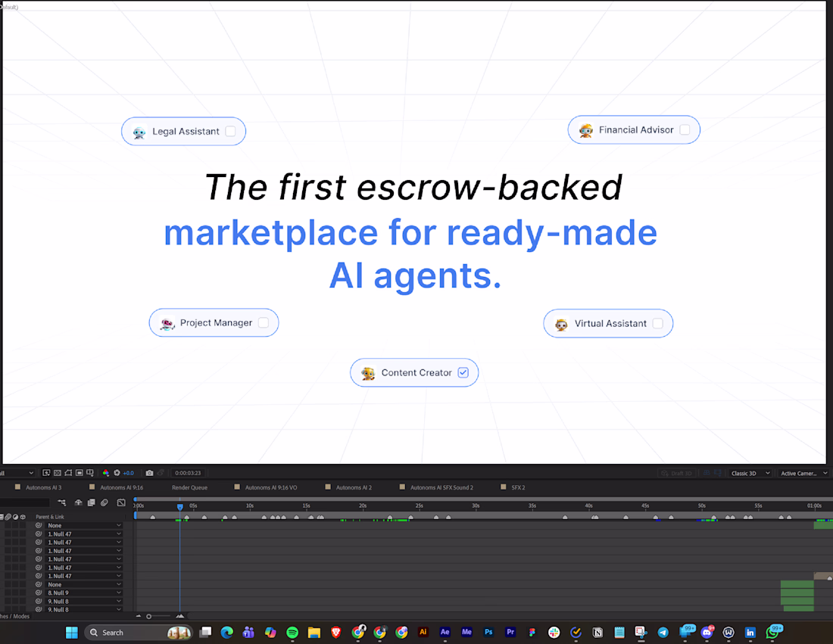Toggle mask and shape path visibility
The height and width of the screenshot is (644, 833).
click(68, 472)
